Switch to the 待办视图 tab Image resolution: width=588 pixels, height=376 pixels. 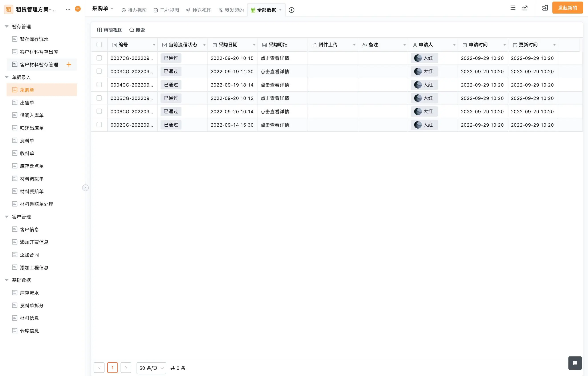(134, 10)
